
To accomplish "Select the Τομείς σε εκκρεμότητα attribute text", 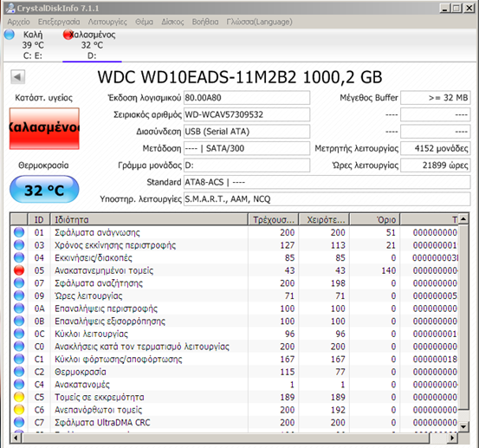I will pos(100,397).
